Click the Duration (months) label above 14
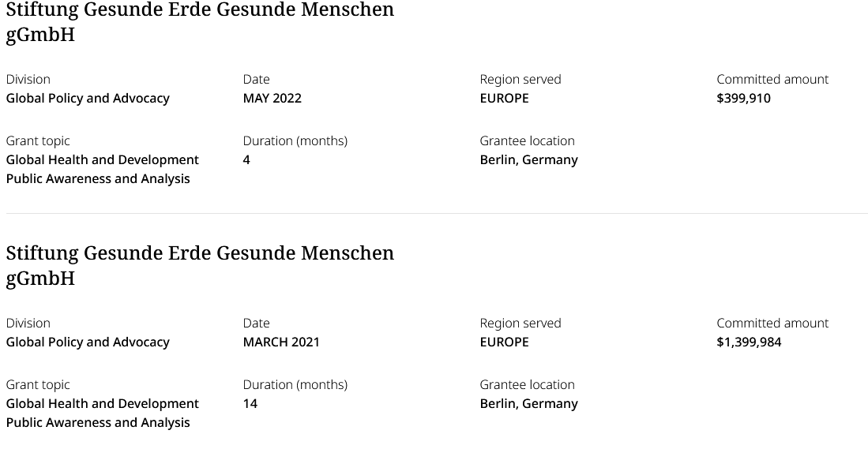This screenshot has width=868, height=449. pos(295,384)
